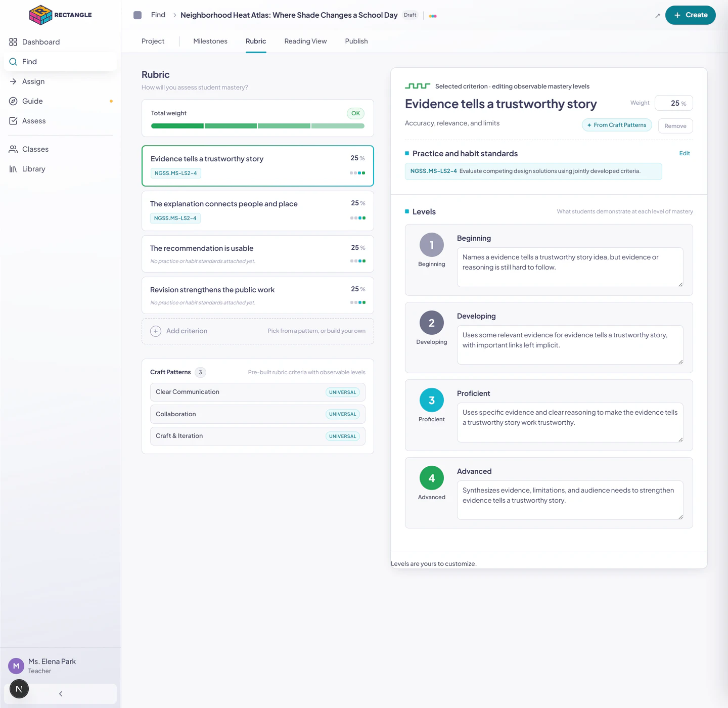
Task: Click the Total weight progress bar
Action: click(258, 126)
